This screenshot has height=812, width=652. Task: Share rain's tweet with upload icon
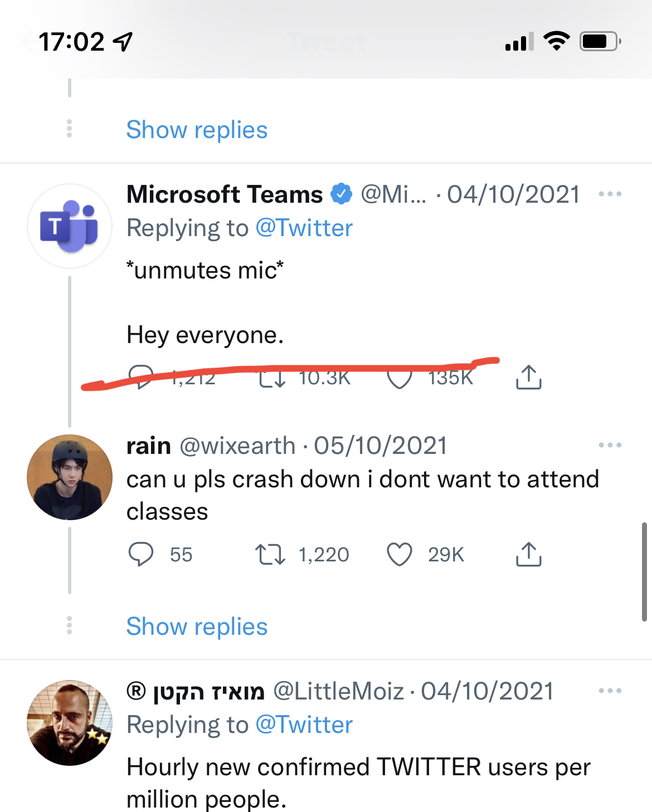[528, 554]
